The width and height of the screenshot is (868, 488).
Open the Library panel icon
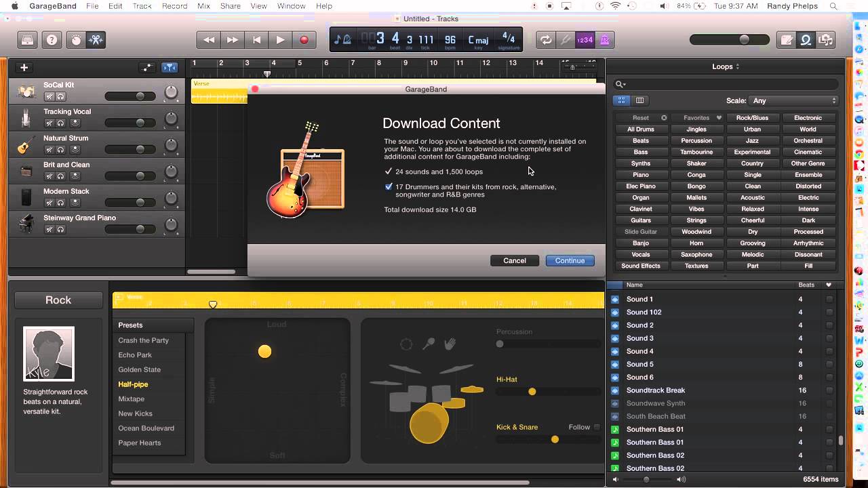27,40
